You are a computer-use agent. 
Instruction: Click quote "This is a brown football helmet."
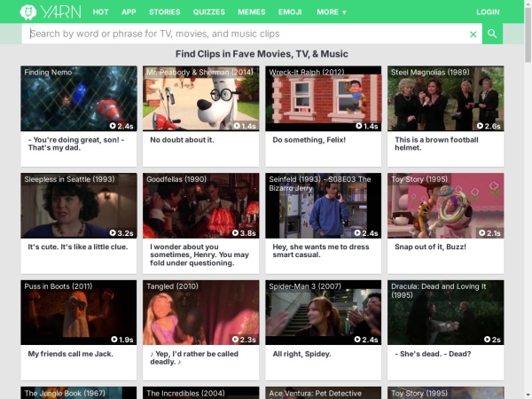(436, 144)
